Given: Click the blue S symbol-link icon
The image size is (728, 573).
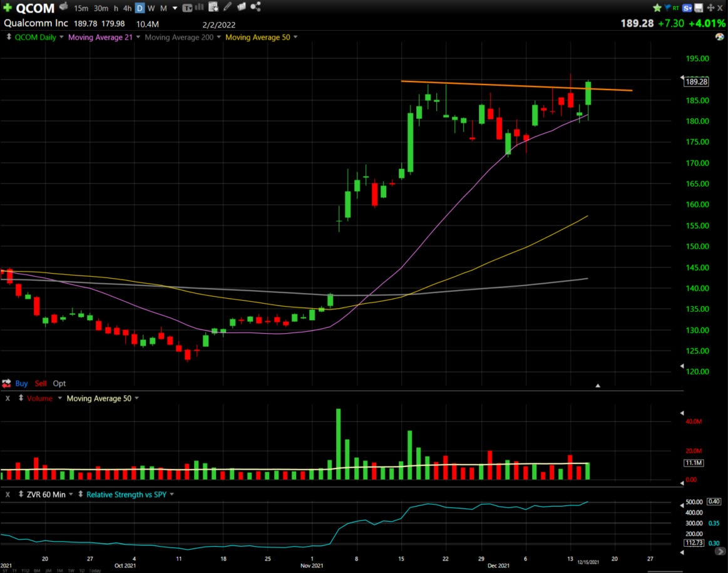Looking at the screenshot, I should 687,8.
